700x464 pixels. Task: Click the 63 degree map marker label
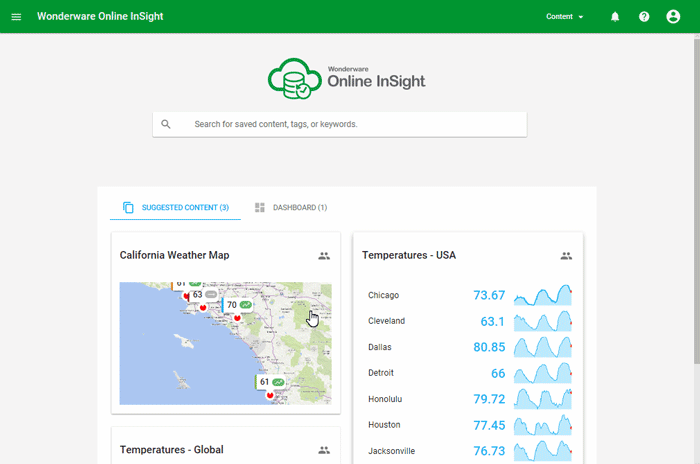pyautogui.click(x=203, y=295)
